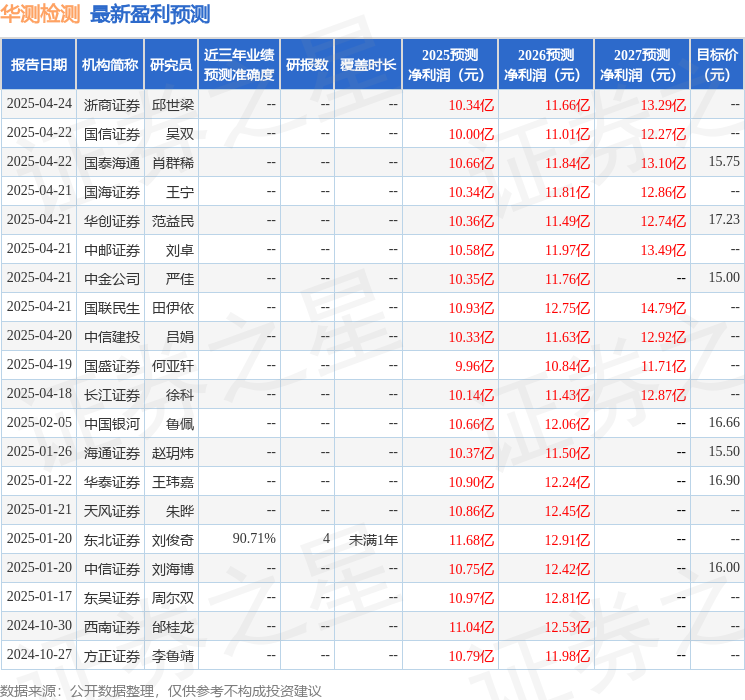Image resolution: width=745 pixels, height=700 pixels.
Task: Click researcher name 田伊依
Action: [x=173, y=308]
